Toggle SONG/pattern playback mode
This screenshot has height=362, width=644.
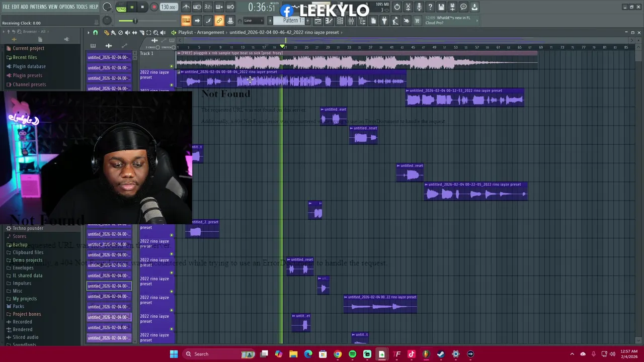point(121,8)
